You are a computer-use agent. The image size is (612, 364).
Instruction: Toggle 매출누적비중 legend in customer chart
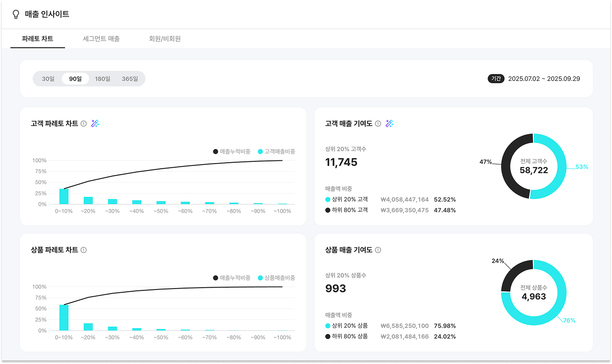click(232, 151)
